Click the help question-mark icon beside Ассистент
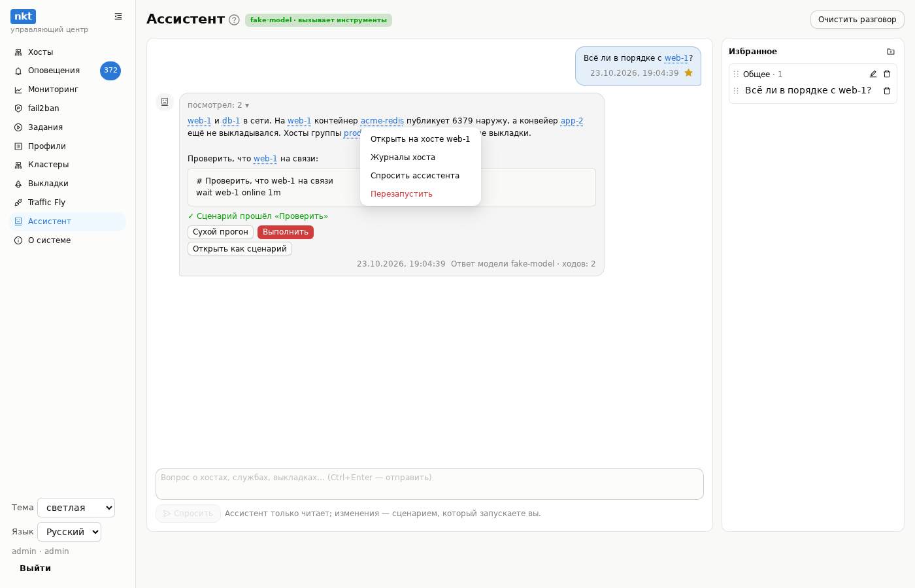The width and height of the screenshot is (915, 588). click(234, 20)
